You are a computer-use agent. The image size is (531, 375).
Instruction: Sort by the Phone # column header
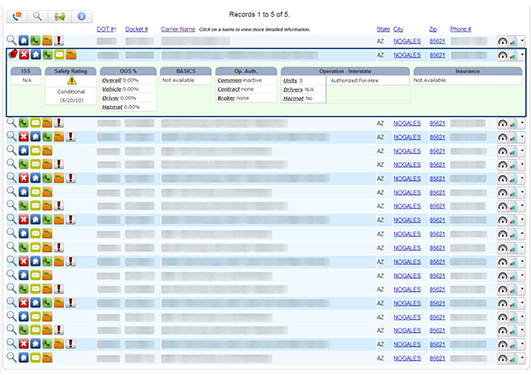(x=461, y=29)
